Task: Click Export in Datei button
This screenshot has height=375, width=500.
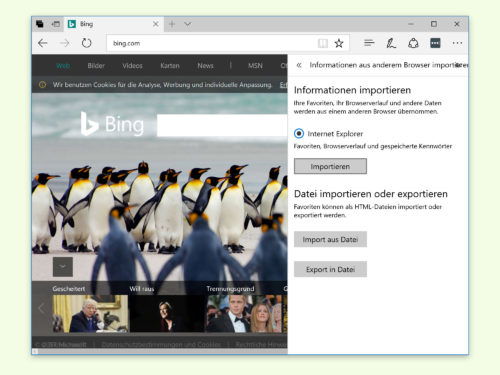Action: (x=330, y=269)
